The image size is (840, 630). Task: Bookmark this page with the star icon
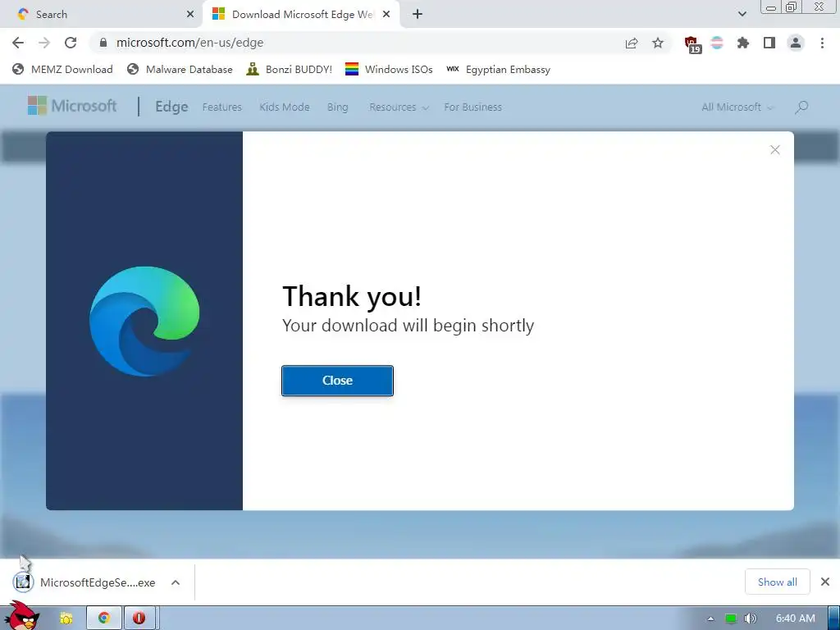658,43
